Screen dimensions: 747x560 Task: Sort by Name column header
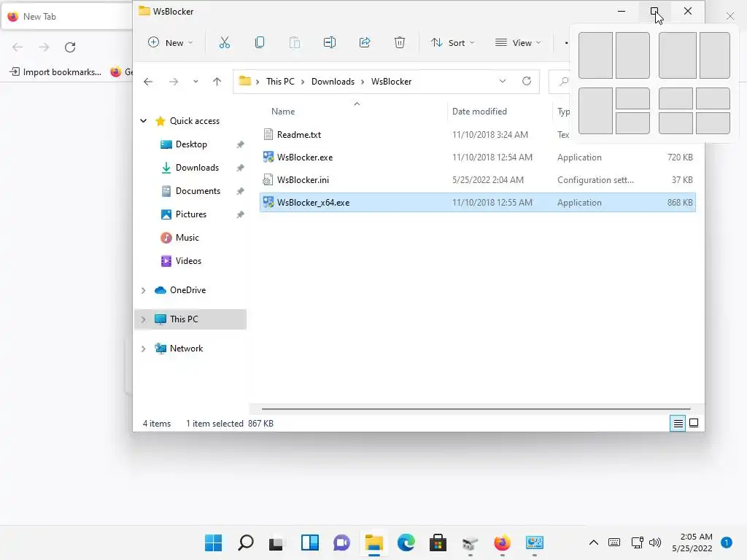pos(283,112)
